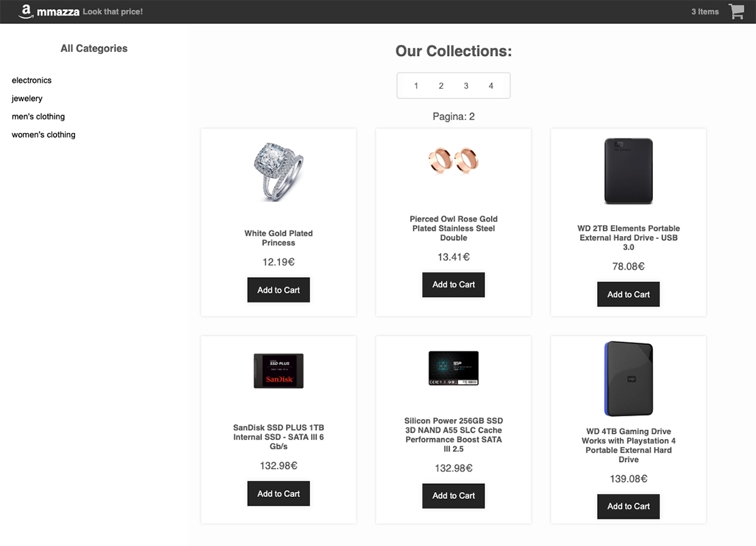Viewport: 756px width, 546px height.
Task: Open the shopping cart icon
Action: click(x=736, y=12)
